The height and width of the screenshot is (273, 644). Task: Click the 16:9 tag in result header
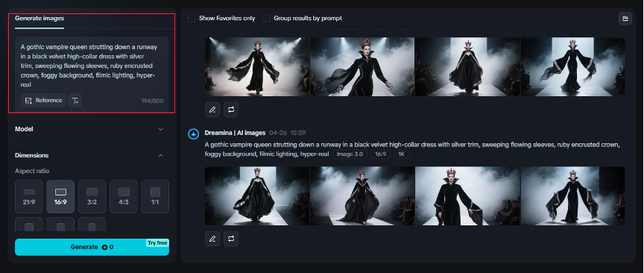pyautogui.click(x=381, y=154)
